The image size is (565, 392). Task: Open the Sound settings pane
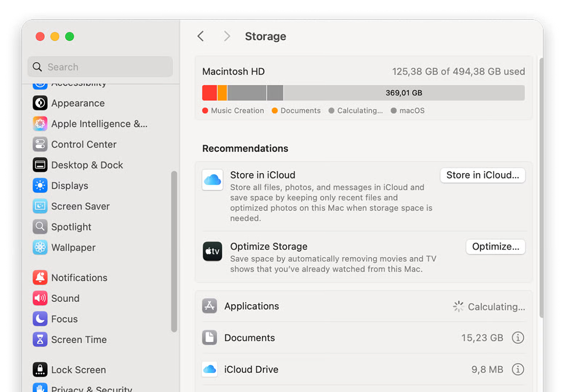pyautogui.click(x=65, y=299)
